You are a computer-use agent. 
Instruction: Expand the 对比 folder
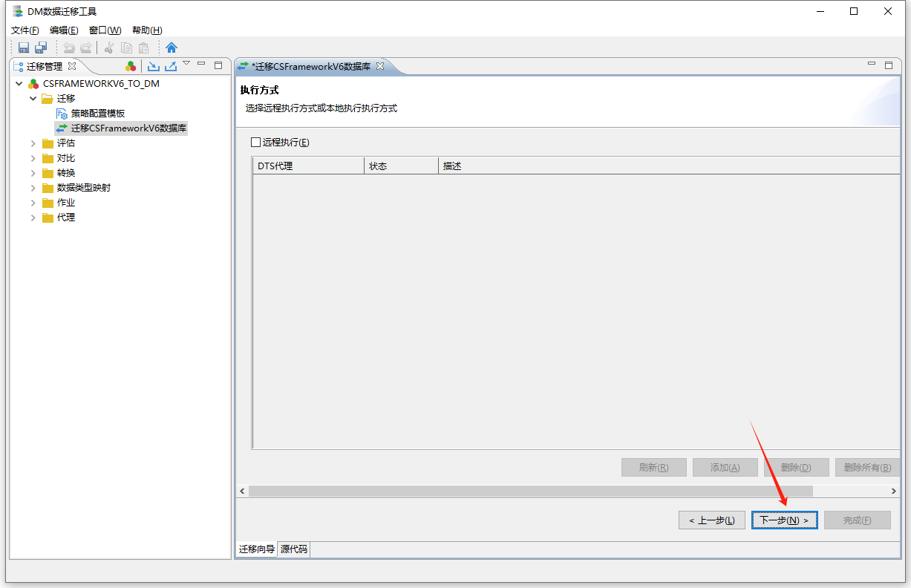(33, 158)
